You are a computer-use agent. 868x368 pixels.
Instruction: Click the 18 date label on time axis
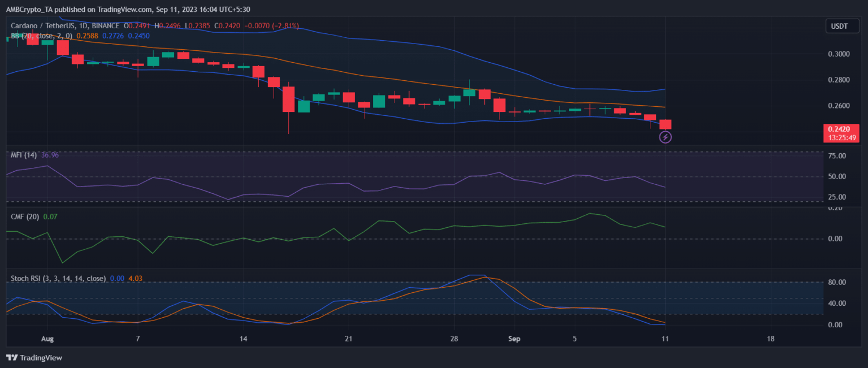coord(771,339)
